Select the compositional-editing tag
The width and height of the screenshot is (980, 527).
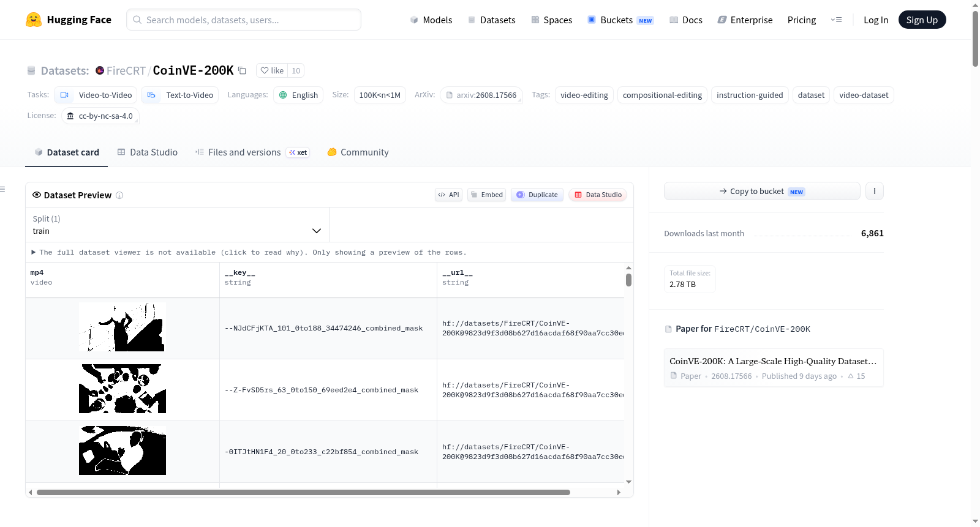(x=662, y=95)
